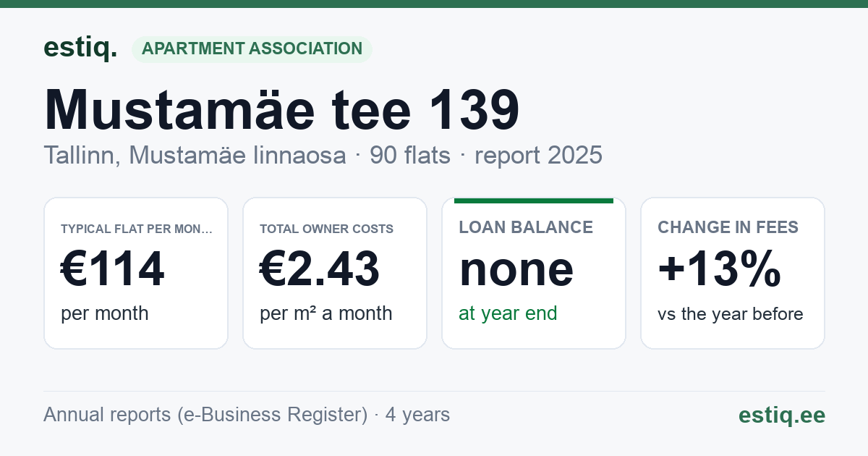
Task: Open the estiq.ee link
Action: (x=782, y=415)
